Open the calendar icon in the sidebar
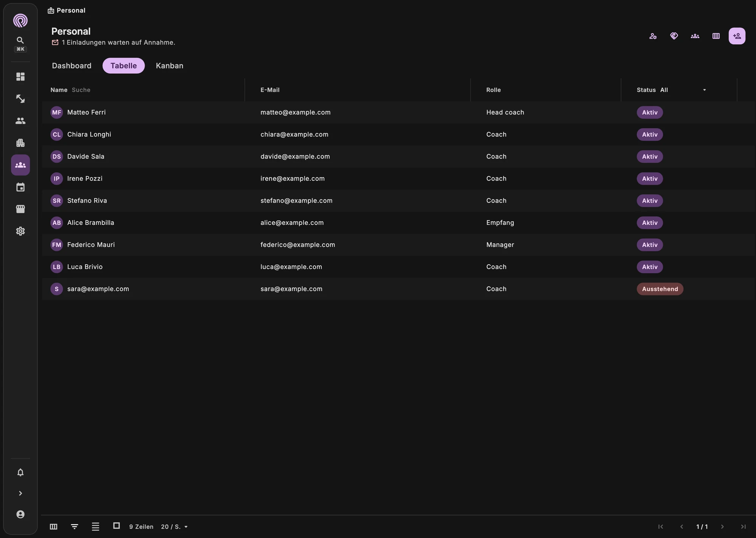Screen dimensions: 756x538 20,187
